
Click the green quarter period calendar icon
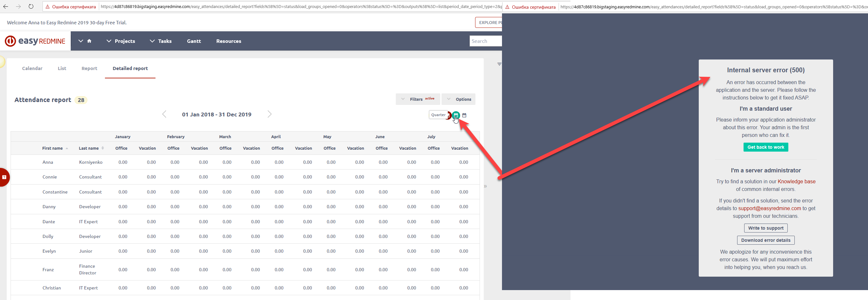456,115
